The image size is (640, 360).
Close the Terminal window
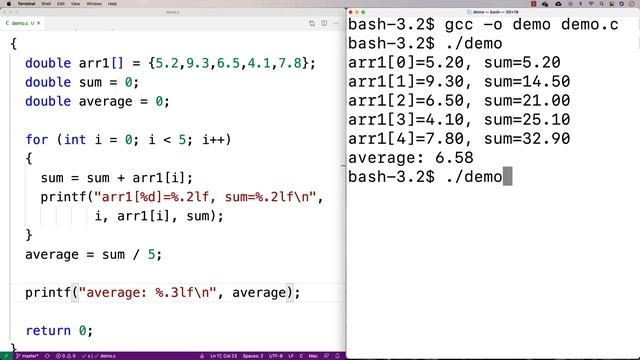point(351,12)
